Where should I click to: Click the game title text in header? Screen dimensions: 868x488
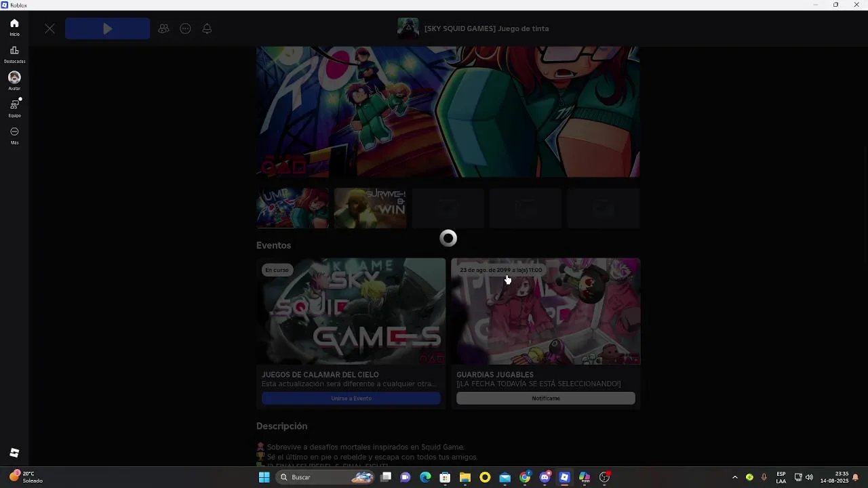486,28
